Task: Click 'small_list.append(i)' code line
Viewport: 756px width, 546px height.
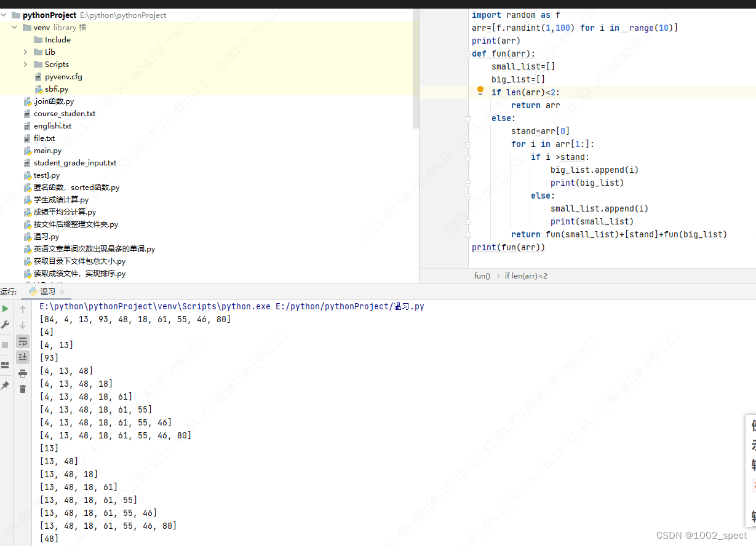Action: pyautogui.click(x=600, y=208)
